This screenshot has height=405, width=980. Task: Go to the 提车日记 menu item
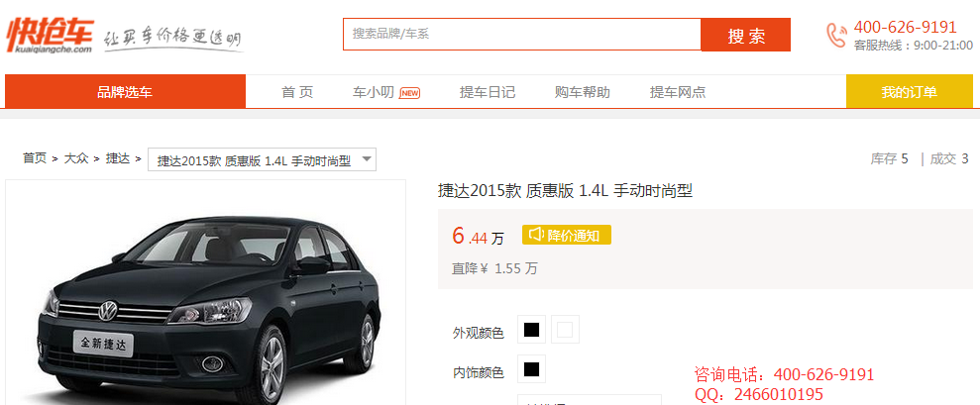tap(488, 92)
